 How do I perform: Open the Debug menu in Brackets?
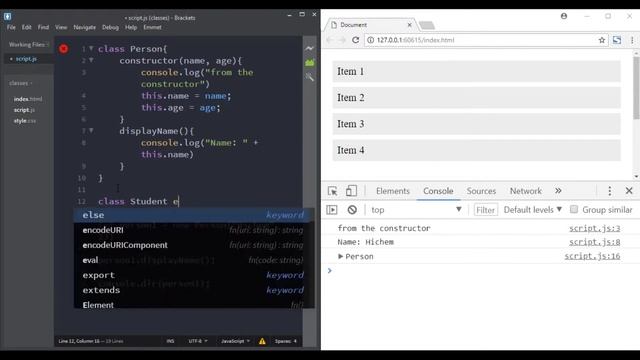coord(110,27)
